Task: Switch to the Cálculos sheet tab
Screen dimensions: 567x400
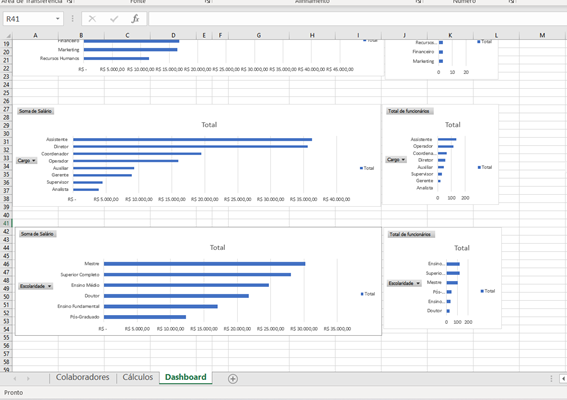Action: coord(137,377)
